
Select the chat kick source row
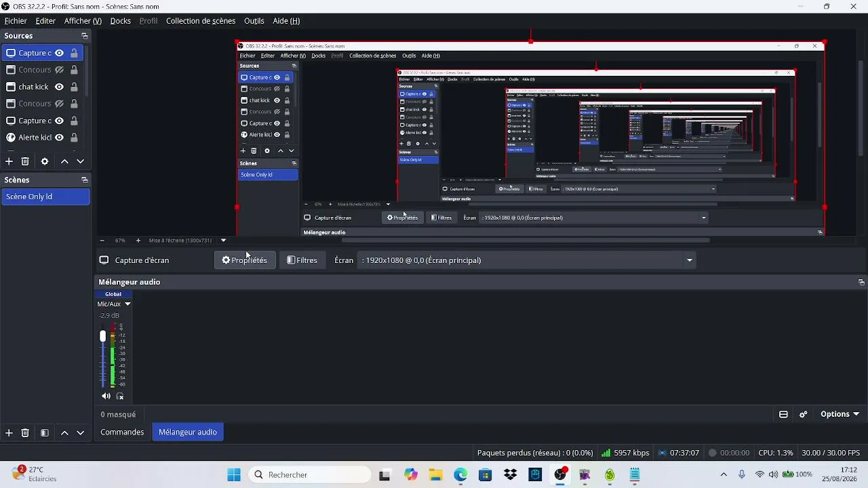click(41, 87)
